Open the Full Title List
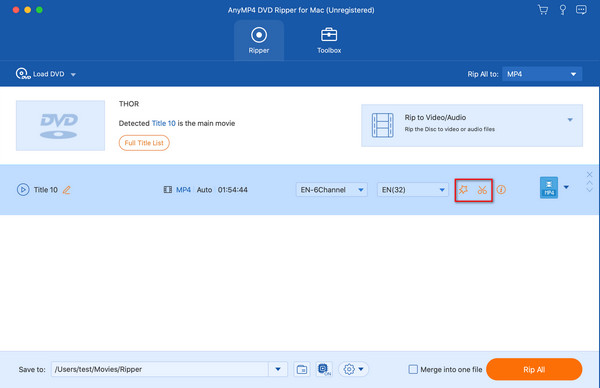 pos(144,143)
